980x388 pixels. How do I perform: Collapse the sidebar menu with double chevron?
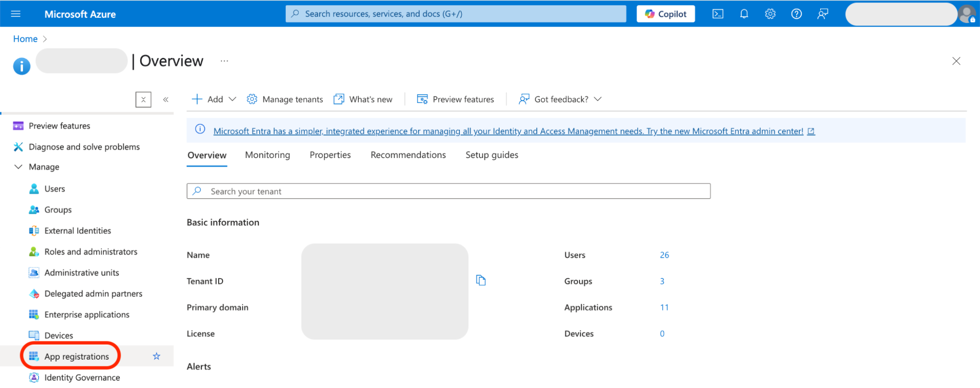pyautogui.click(x=166, y=100)
